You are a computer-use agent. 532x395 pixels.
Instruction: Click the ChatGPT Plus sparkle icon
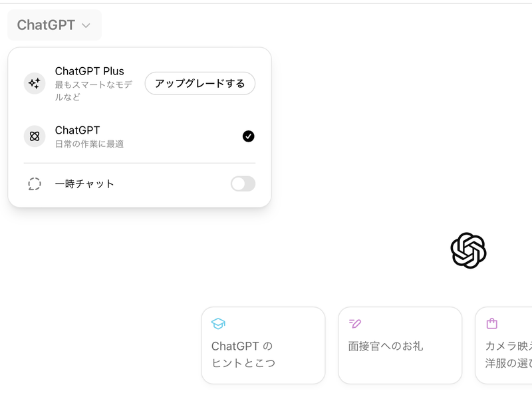click(35, 84)
